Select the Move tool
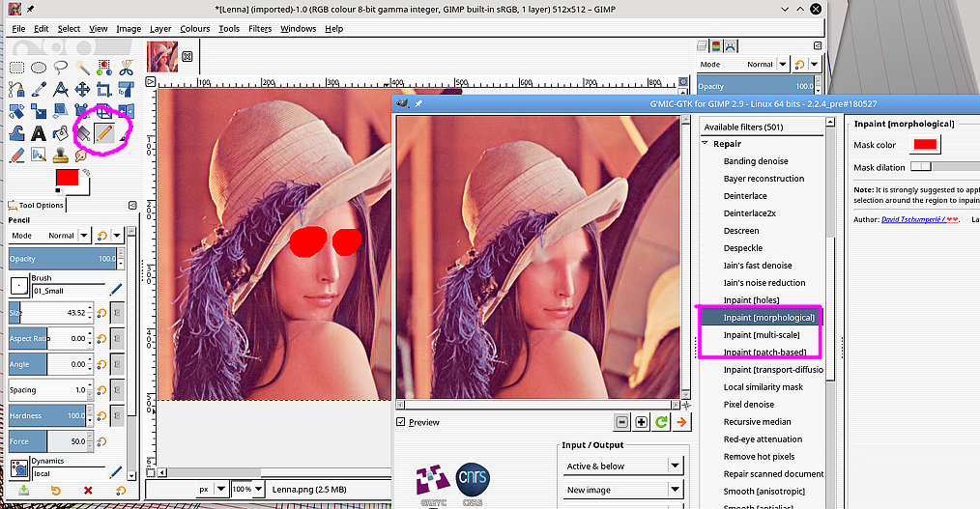Screen dimensions: 980x509 (x=82, y=89)
